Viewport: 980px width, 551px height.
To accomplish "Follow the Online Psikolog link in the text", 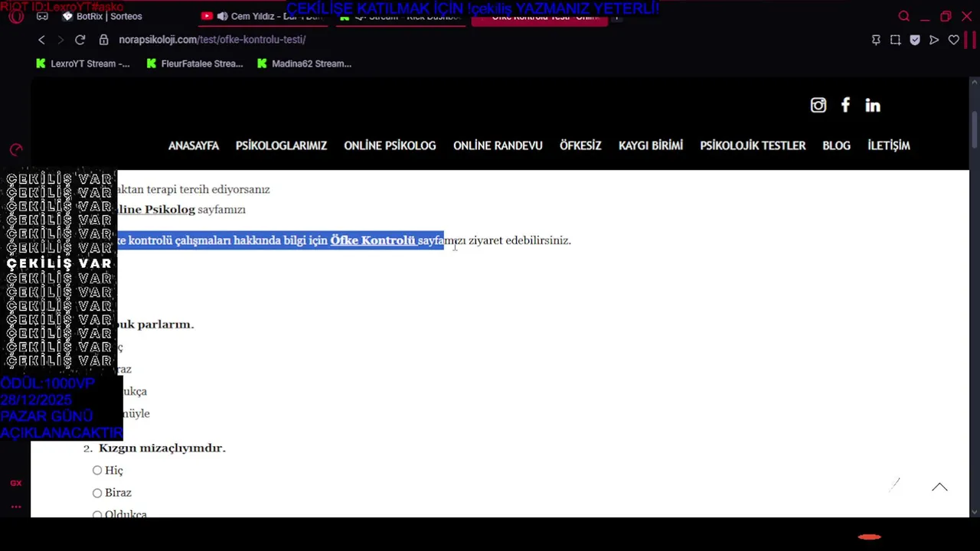I will tap(156, 209).
